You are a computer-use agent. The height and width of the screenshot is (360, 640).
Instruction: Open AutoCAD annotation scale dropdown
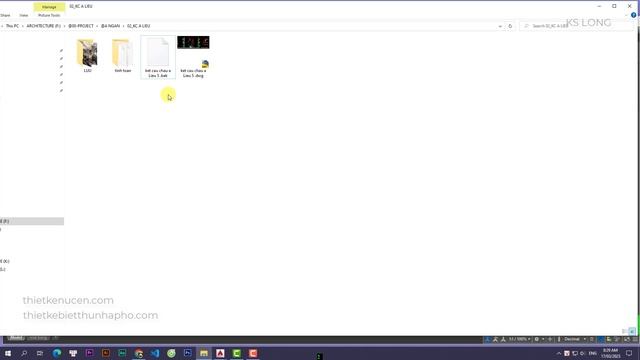point(520,339)
